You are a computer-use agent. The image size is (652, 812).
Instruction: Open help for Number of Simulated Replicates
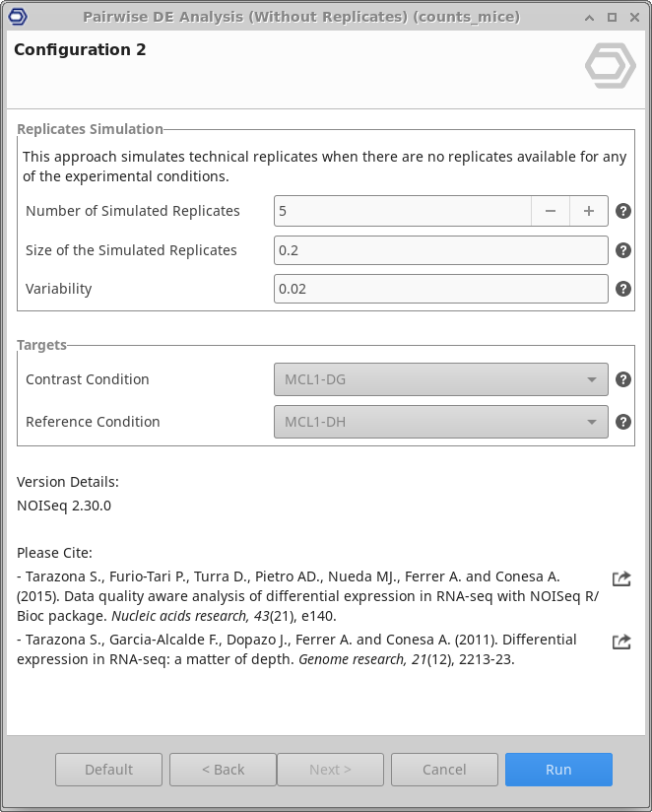click(x=622, y=211)
